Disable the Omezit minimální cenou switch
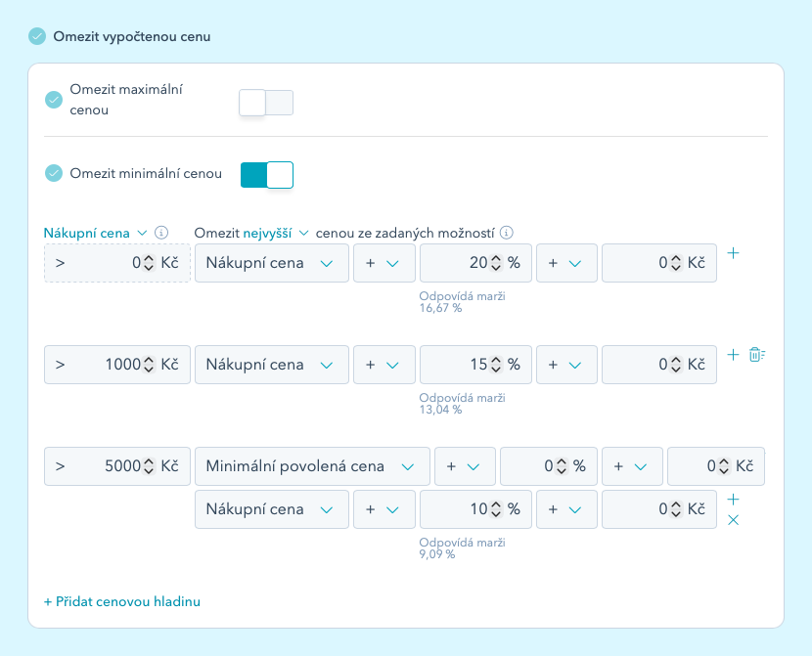This screenshot has width=812, height=656. 267,175
